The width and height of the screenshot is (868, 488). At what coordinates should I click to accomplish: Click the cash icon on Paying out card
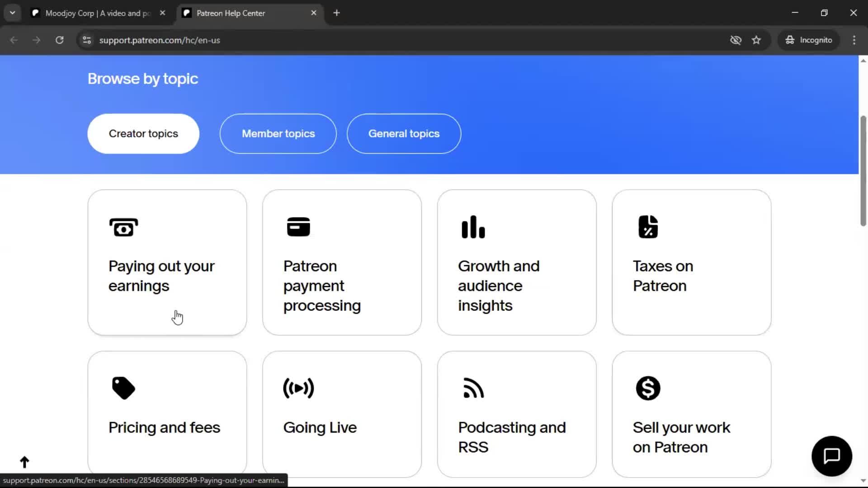[x=123, y=227]
